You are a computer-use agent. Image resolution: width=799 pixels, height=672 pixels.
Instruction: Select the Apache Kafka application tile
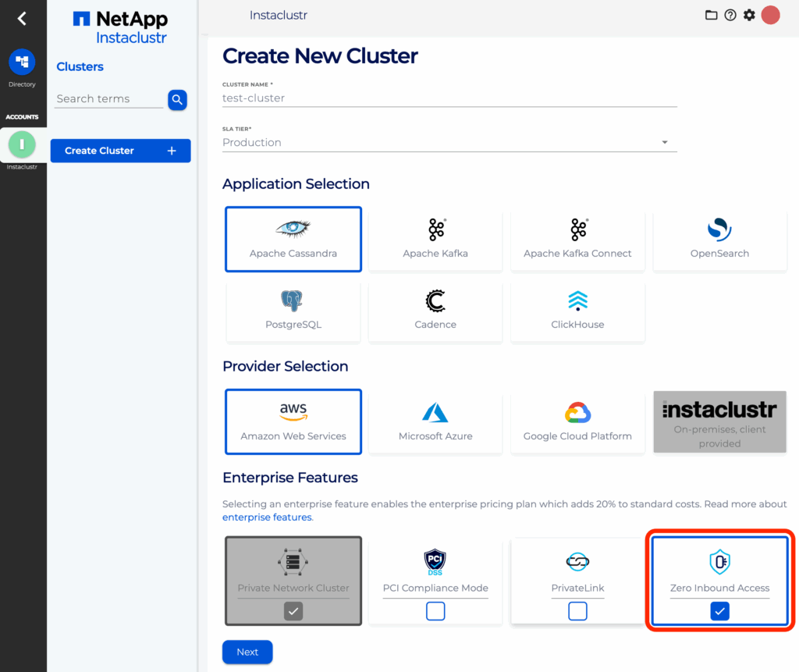click(x=435, y=239)
